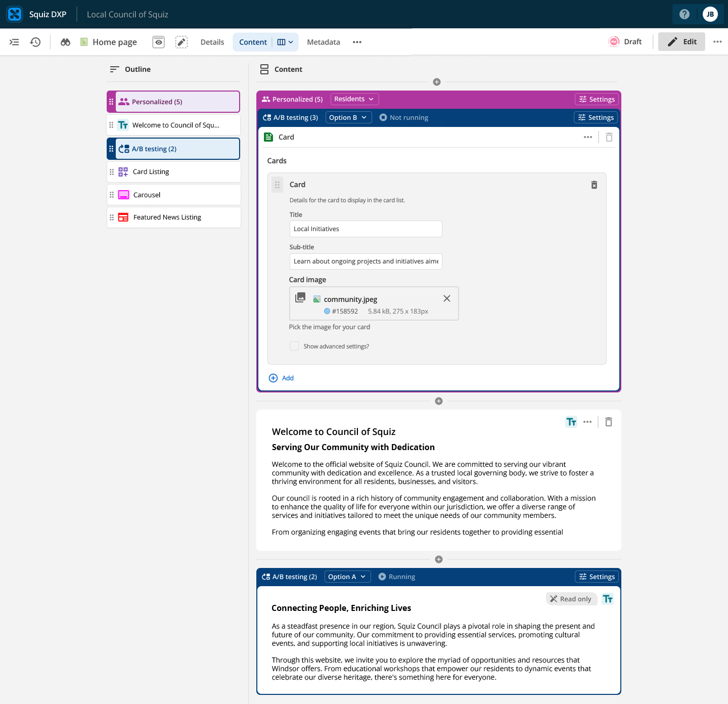
Task: Open the history clock icon
Action: (x=35, y=42)
